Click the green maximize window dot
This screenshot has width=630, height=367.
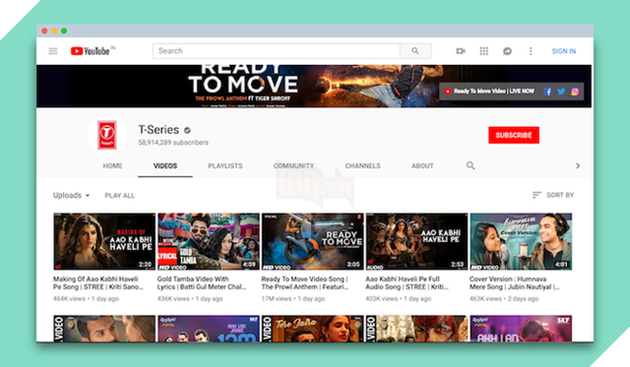pos(64,31)
